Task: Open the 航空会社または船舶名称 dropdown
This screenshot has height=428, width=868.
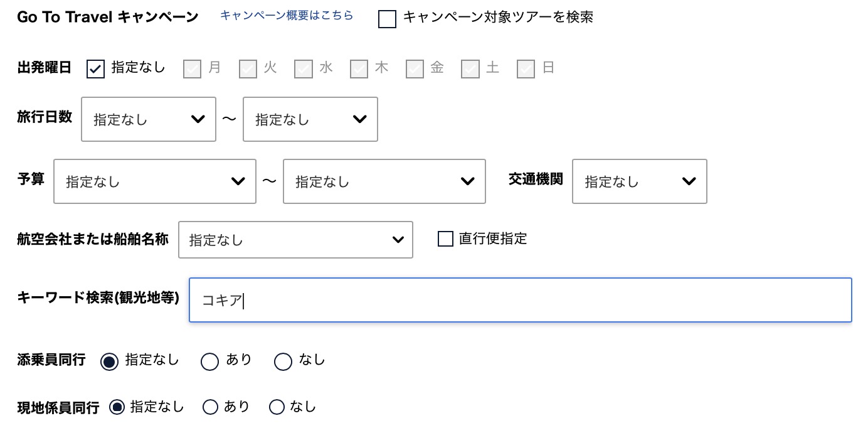Action: click(295, 239)
